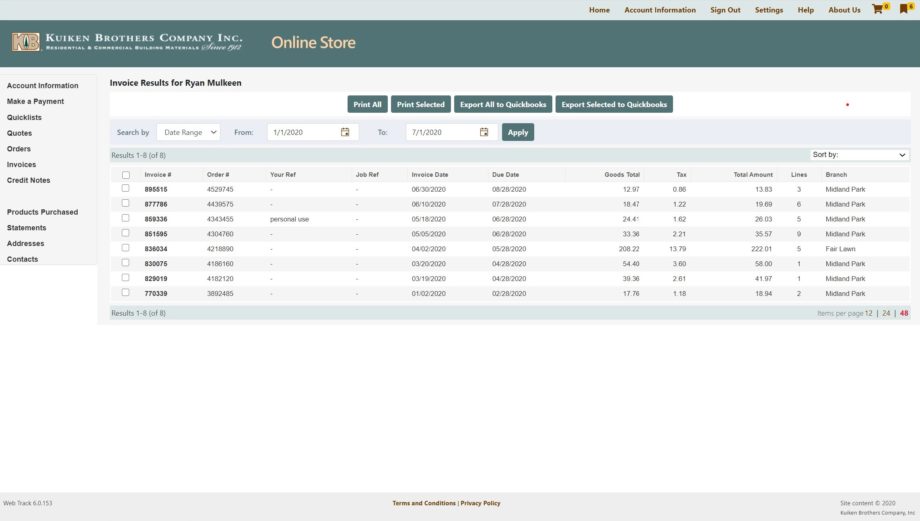Image resolution: width=920 pixels, height=521 pixels.
Task: Tick the checkbox for invoice 829019
Action: pos(125,278)
